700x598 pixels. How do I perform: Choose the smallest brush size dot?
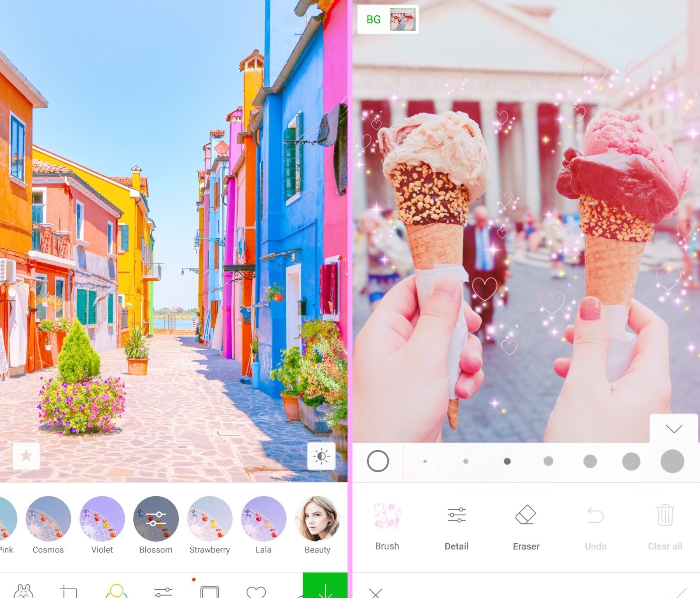425,461
